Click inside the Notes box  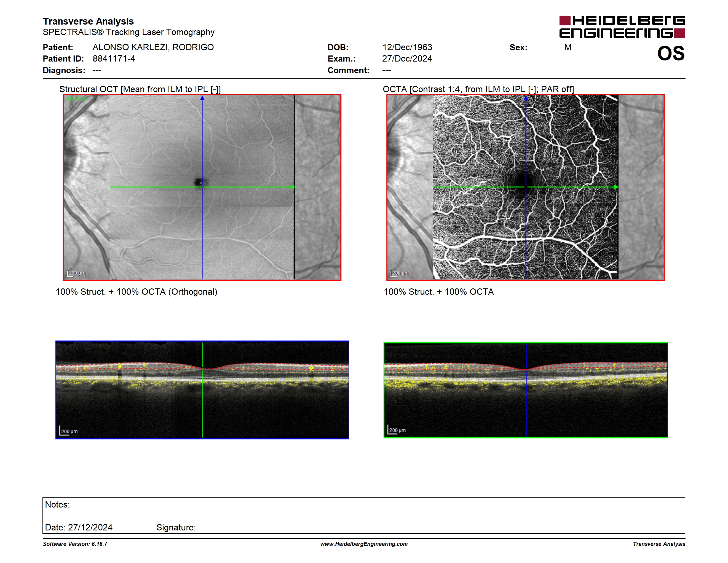pyautogui.click(x=364, y=515)
